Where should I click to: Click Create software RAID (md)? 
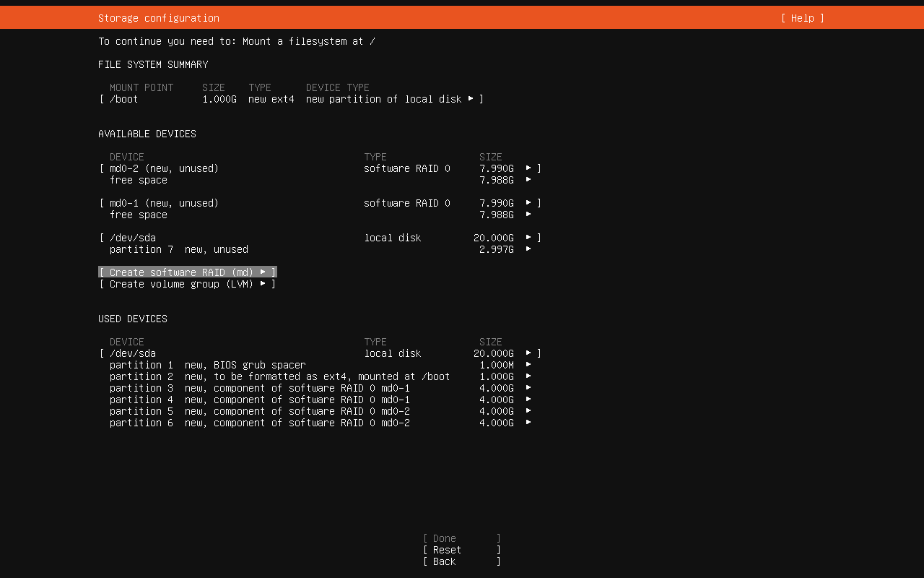click(x=188, y=272)
